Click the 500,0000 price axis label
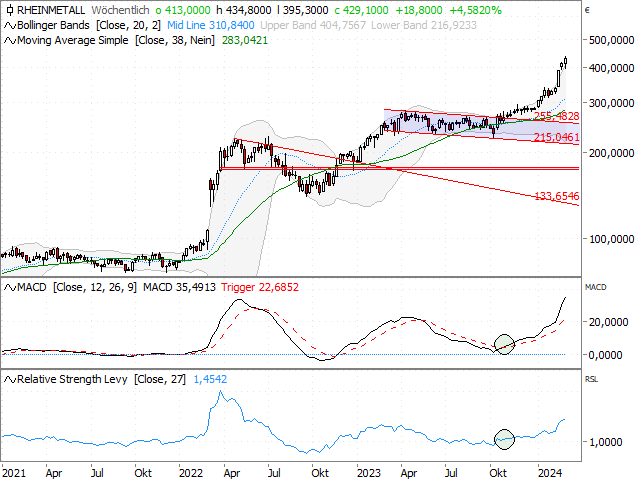 tap(611, 40)
